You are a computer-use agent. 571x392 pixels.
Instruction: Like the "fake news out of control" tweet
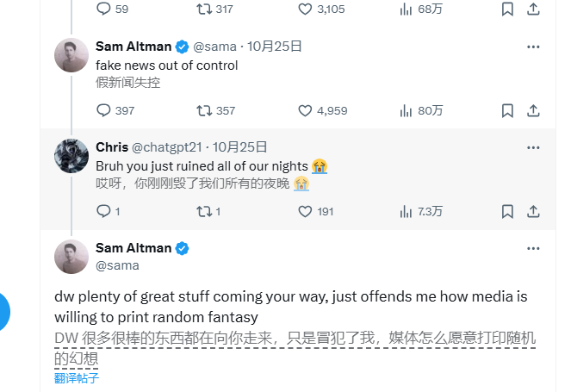pyautogui.click(x=305, y=110)
